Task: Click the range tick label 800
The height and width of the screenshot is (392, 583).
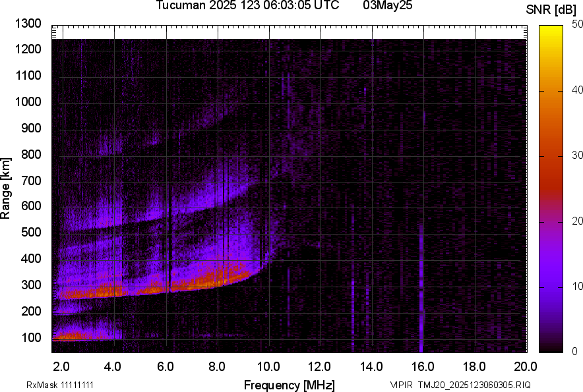Action: 31,154
